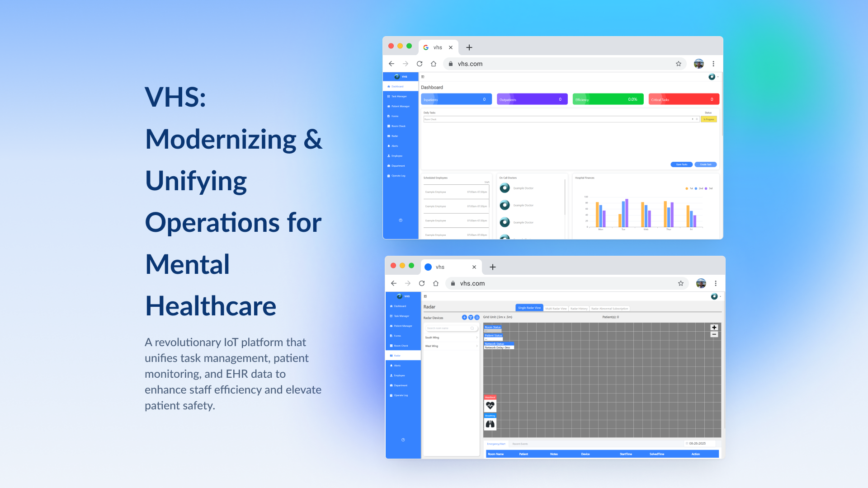This screenshot has width=868, height=488.
Task: Expand the Room Check daily task arrow
Action: pos(692,119)
